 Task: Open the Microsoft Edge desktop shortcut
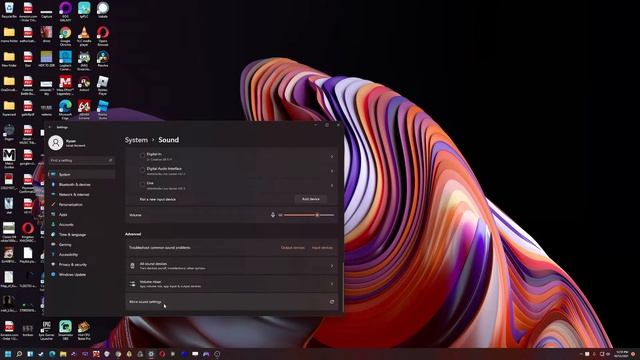tap(65, 109)
